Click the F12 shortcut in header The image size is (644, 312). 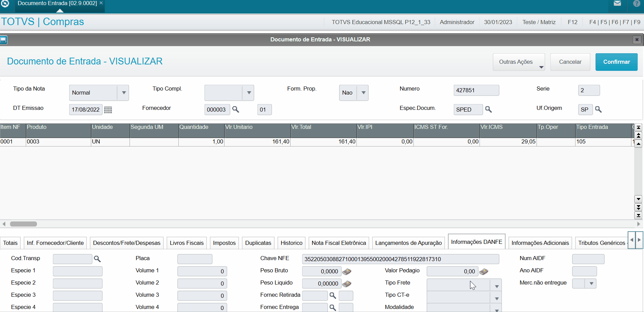[572, 22]
